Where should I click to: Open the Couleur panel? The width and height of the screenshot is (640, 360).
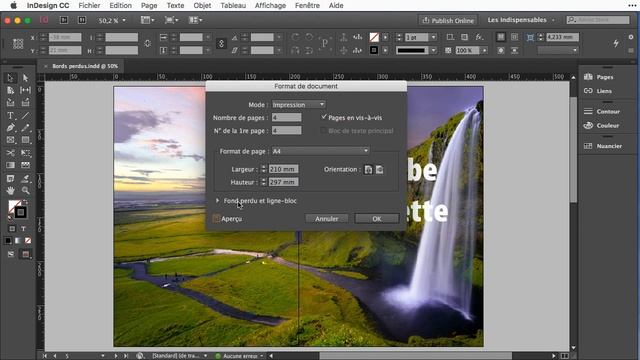coord(602,125)
